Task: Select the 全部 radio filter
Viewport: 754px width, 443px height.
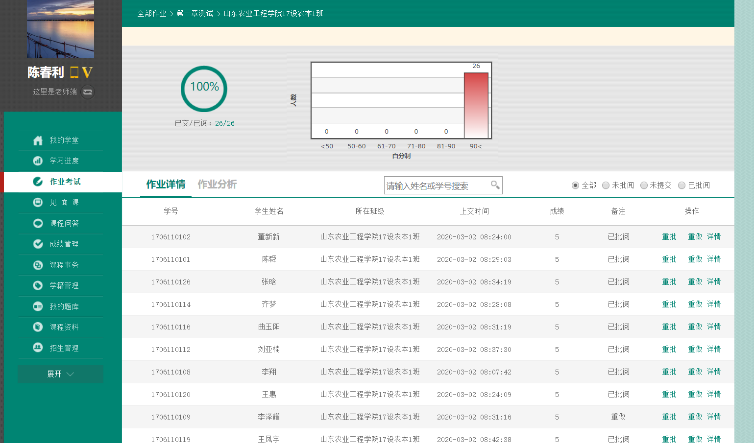Action: tap(576, 185)
